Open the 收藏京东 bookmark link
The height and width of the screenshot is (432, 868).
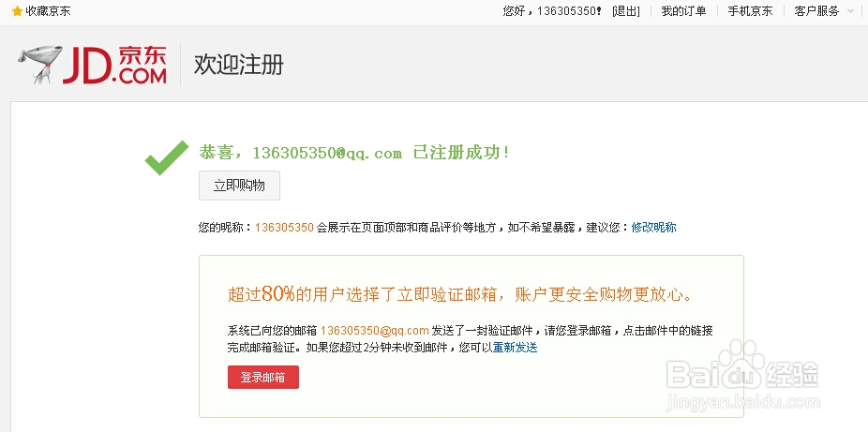click(x=48, y=11)
